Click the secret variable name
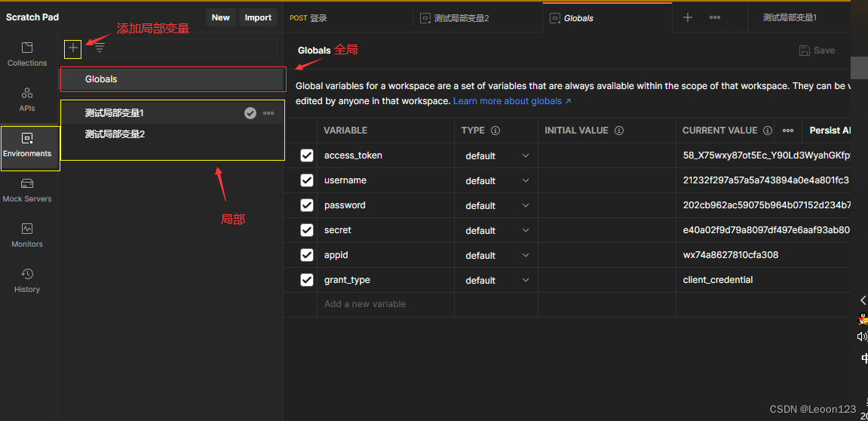This screenshot has height=421, width=868. click(x=338, y=230)
